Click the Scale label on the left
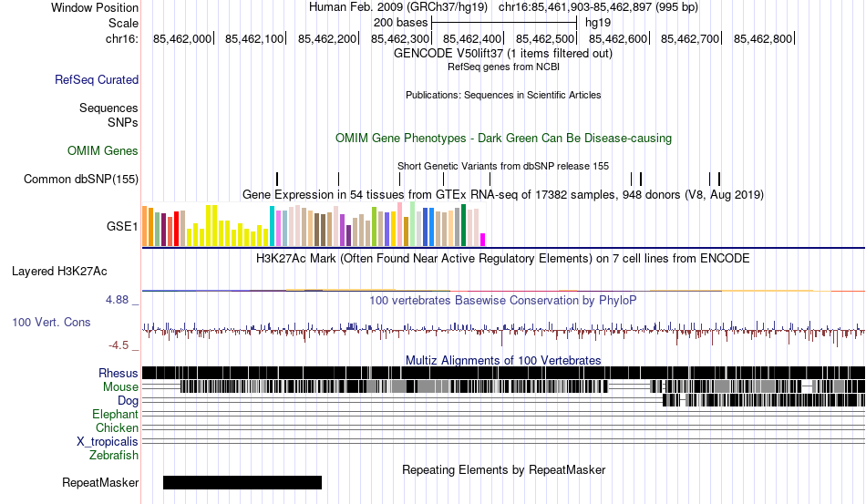Screen dimensions: 866x504 [x=123, y=23]
